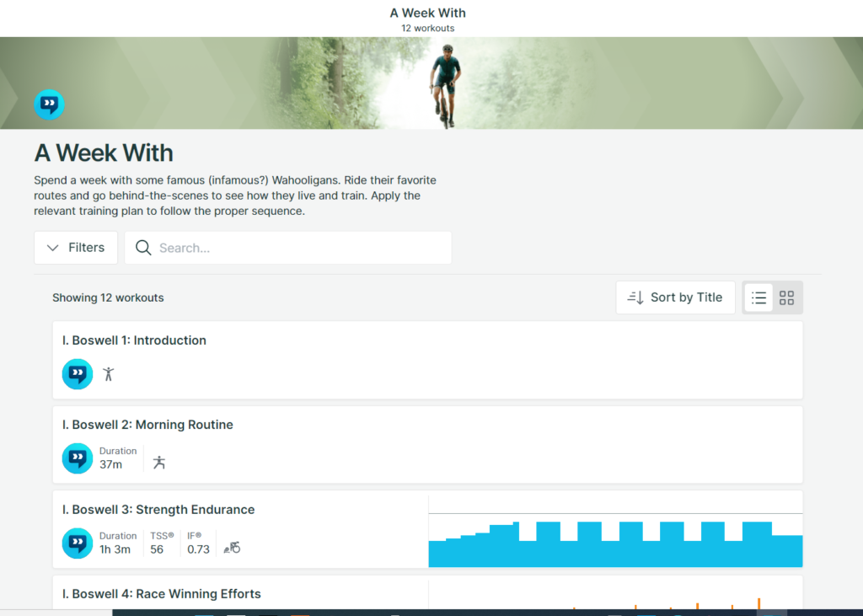Click the TSS value 56
Image resolution: width=863 pixels, height=616 pixels.
click(x=156, y=549)
